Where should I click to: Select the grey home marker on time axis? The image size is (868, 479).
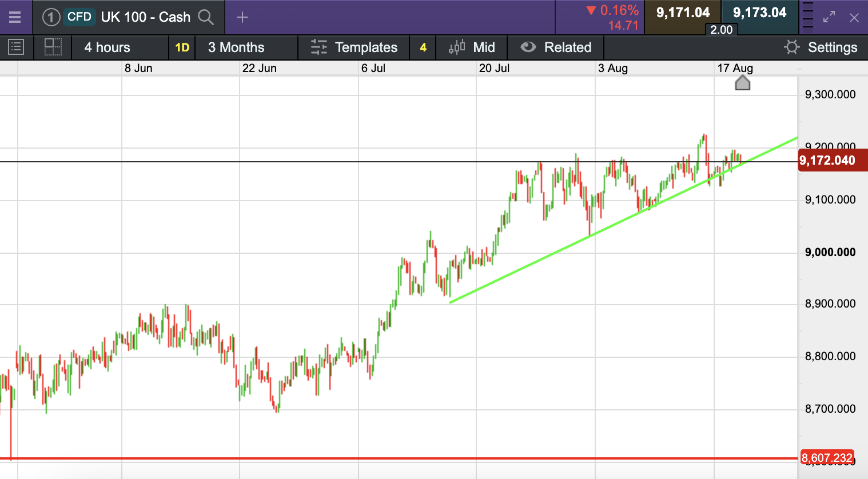(x=742, y=83)
